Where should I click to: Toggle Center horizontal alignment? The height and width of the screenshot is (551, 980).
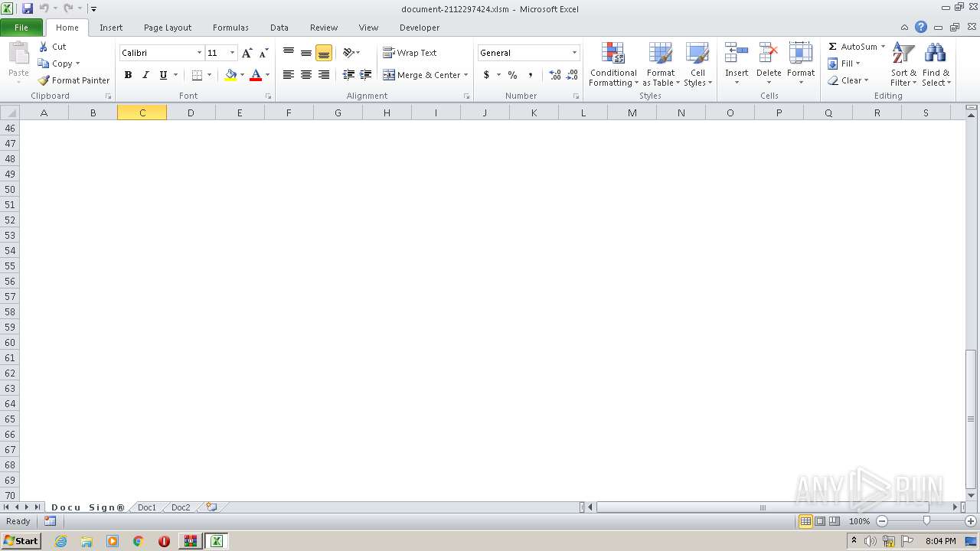tap(306, 75)
